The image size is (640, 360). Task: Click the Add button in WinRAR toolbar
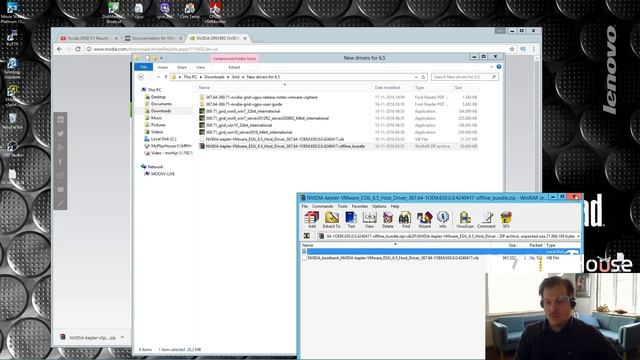click(x=312, y=220)
